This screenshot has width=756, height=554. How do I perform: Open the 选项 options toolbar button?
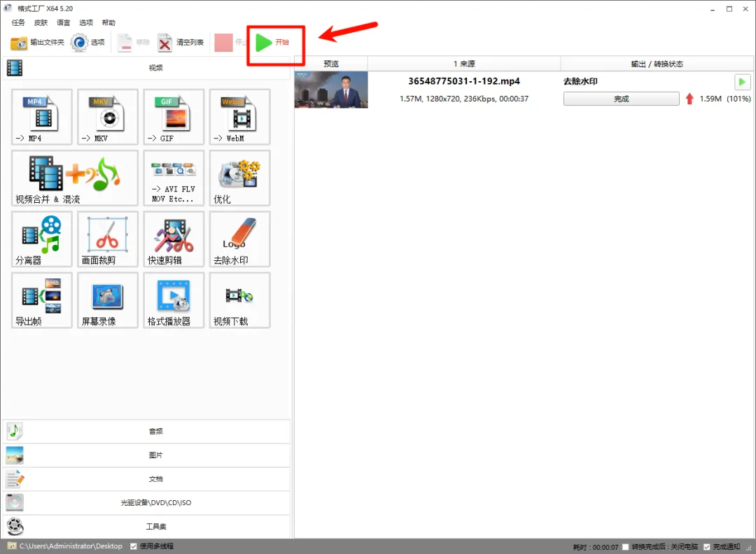[x=87, y=43]
